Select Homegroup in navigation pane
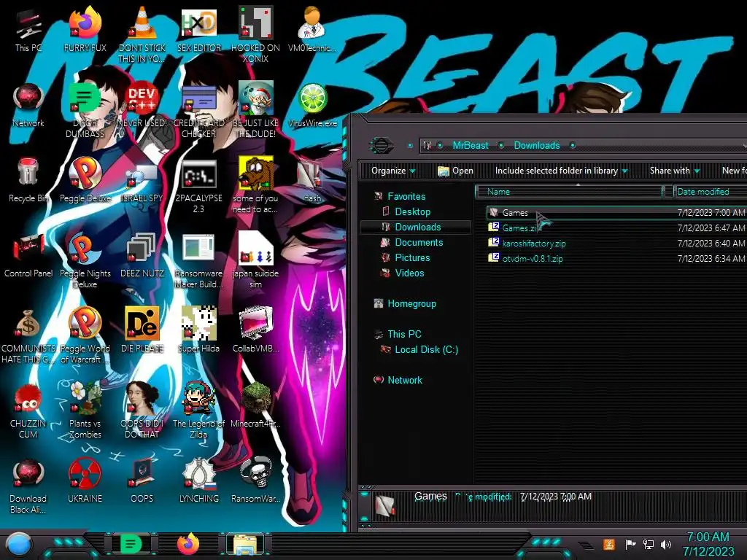Screen dimensions: 747x560 pyautogui.click(x=411, y=303)
